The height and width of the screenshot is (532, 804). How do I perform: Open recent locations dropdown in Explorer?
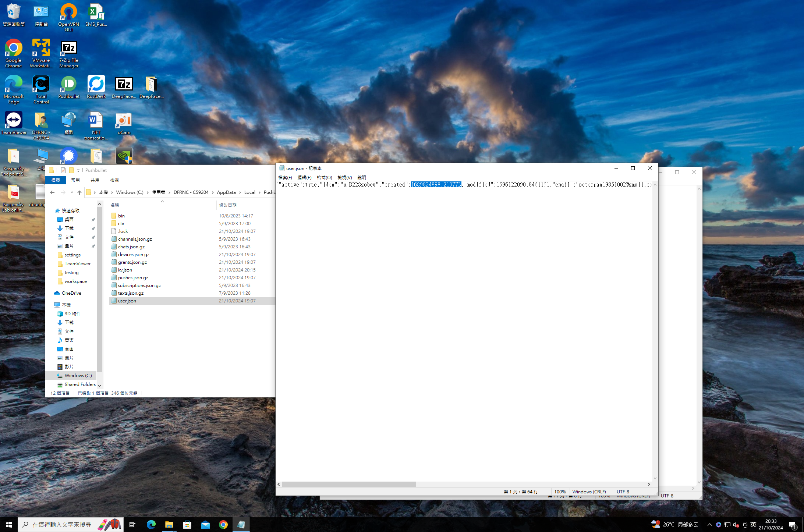[x=72, y=192]
